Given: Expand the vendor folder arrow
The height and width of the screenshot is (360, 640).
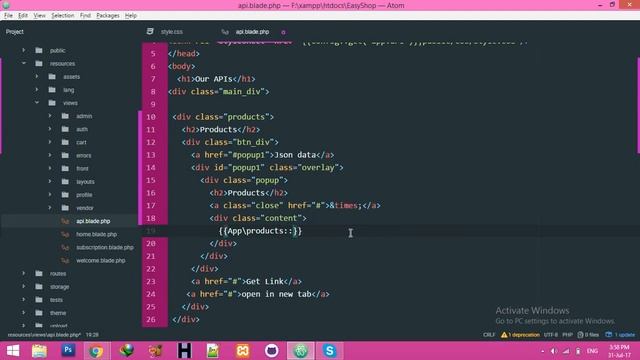Looking at the screenshot, I should pos(50,208).
